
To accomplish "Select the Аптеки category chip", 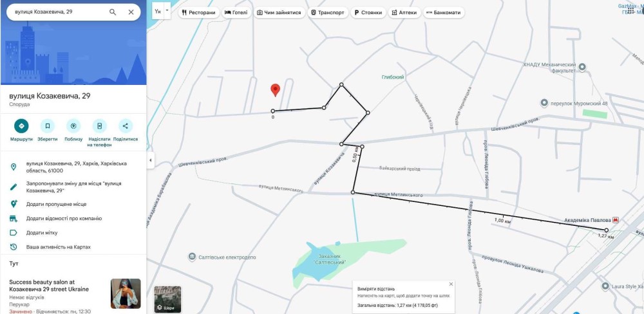I will (404, 12).
